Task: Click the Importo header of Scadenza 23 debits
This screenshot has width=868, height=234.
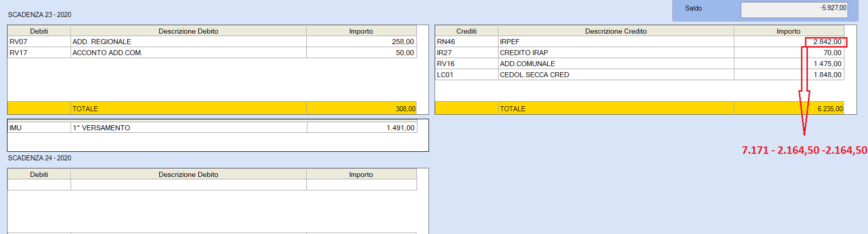Action: click(x=361, y=31)
